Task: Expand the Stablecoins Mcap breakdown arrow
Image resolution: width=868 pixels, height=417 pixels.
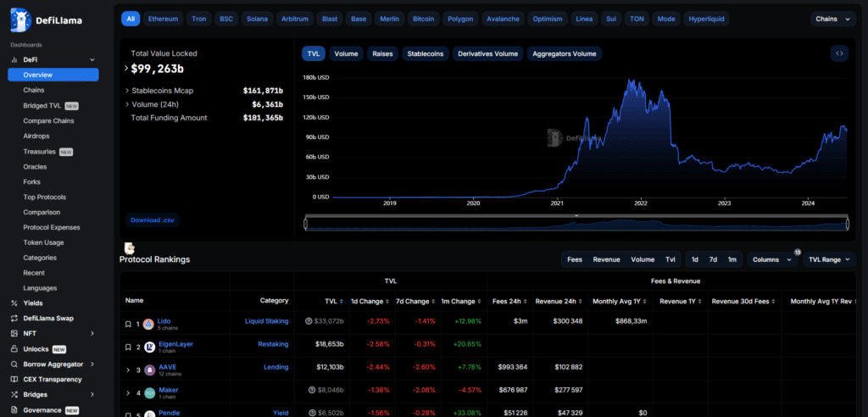Action: coord(127,91)
